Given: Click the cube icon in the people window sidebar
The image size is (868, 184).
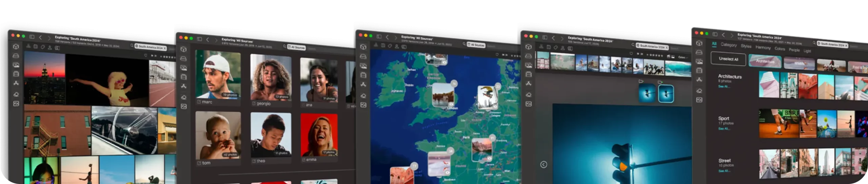Looking at the screenshot, I should click(x=183, y=49).
